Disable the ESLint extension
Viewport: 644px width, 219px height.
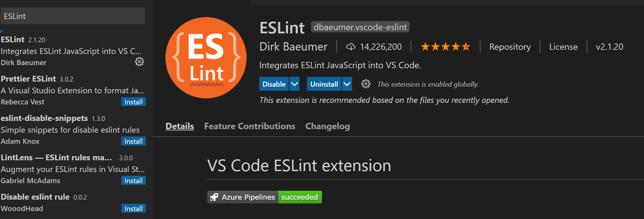click(x=274, y=84)
